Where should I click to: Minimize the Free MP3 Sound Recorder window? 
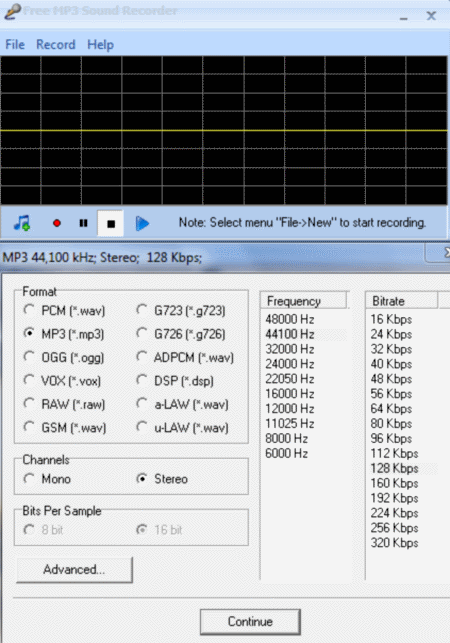tap(404, 17)
